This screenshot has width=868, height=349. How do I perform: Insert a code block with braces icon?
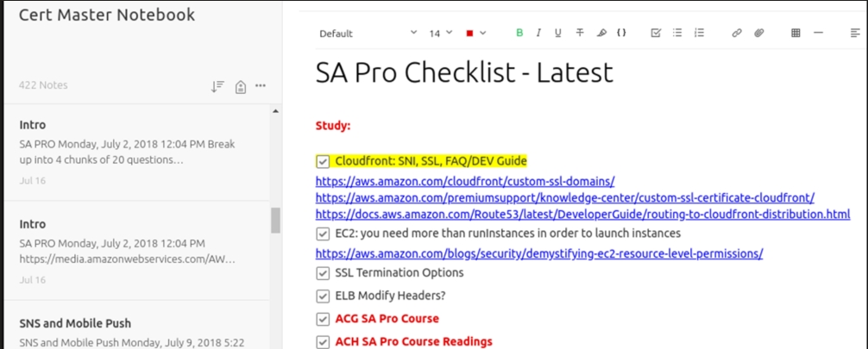tap(621, 34)
